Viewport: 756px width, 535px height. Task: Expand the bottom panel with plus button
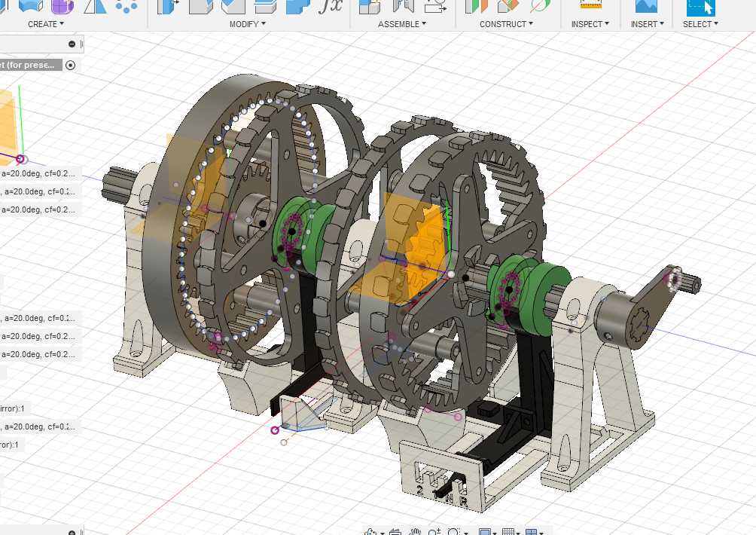72,531
